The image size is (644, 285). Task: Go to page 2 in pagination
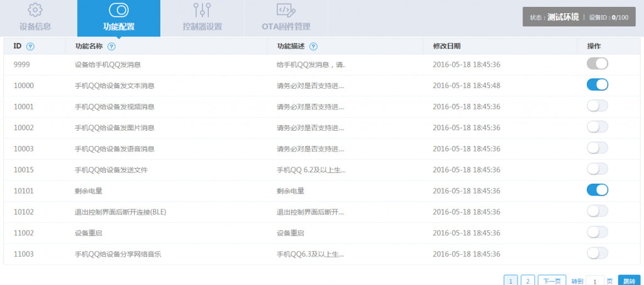pos(528,281)
